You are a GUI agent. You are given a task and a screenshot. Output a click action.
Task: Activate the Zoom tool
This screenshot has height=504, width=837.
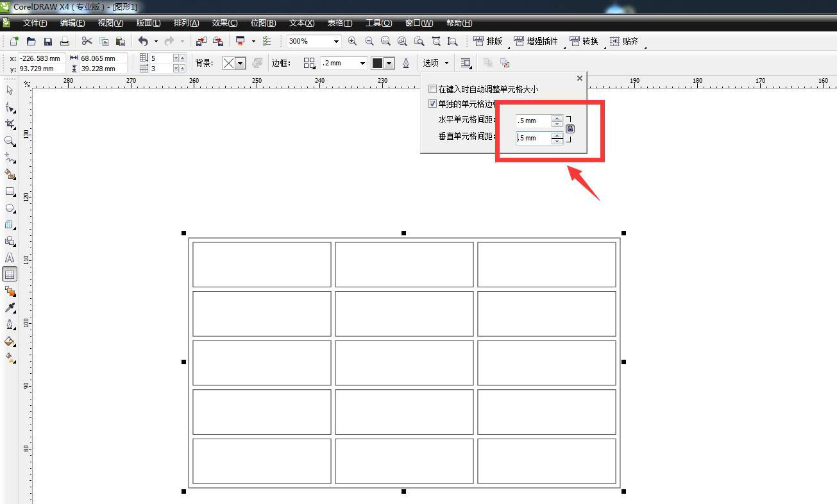click(x=10, y=140)
